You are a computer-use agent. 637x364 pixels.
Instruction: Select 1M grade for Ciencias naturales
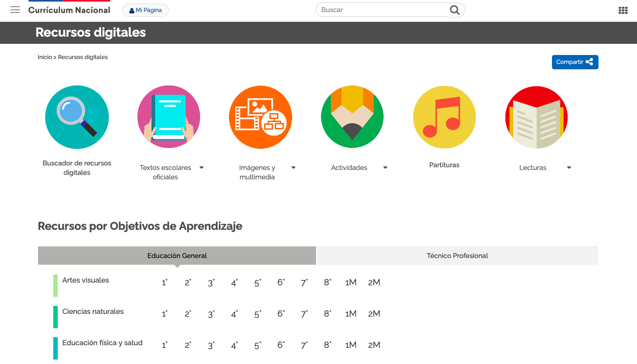pos(351,314)
